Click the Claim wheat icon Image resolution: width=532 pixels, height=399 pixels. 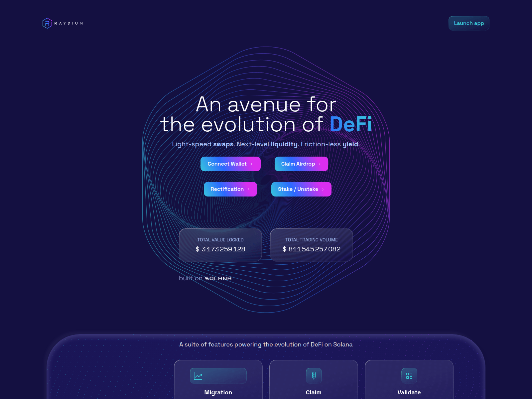coord(314,376)
